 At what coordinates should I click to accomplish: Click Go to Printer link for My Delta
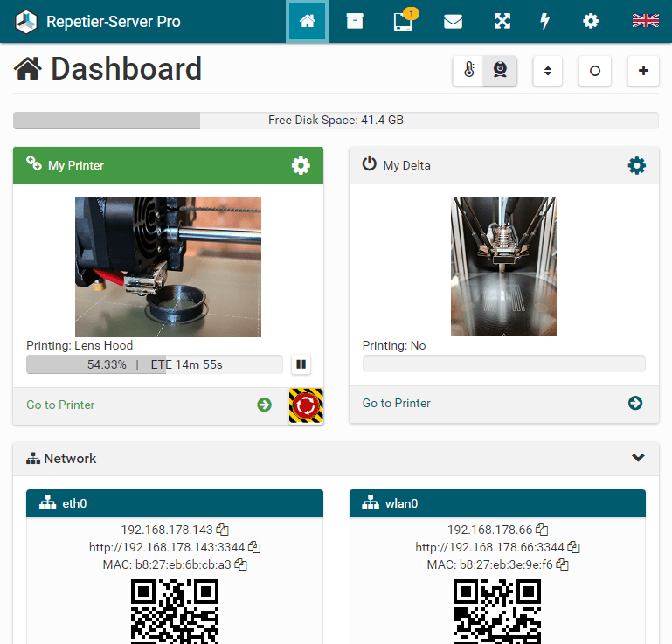397,403
